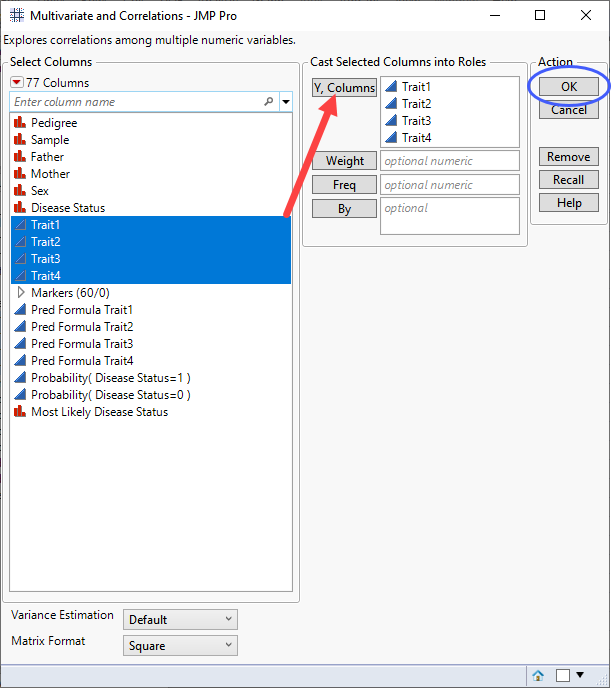Toggle the status bar checkbox square
The height and width of the screenshot is (688, 611).
[x=563, y=675]
